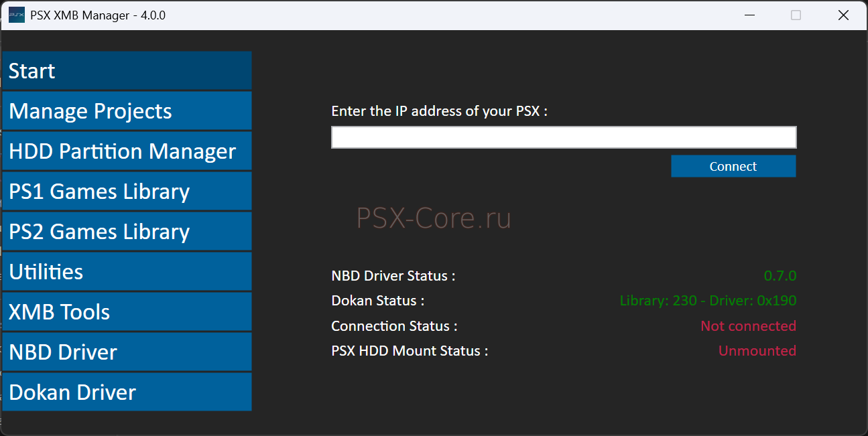Screen dimensions: 868x436
Task: Open NBD Driver page
Action: point(127,352)
